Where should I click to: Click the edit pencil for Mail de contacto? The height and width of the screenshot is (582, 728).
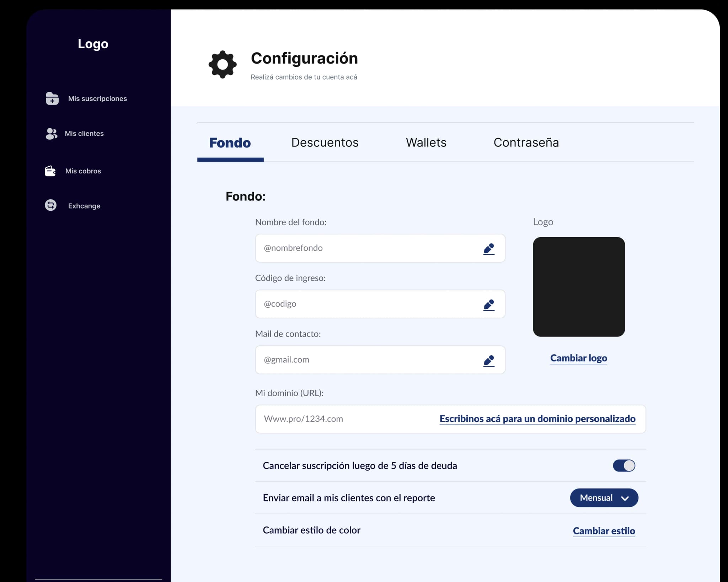click(489, 360)
